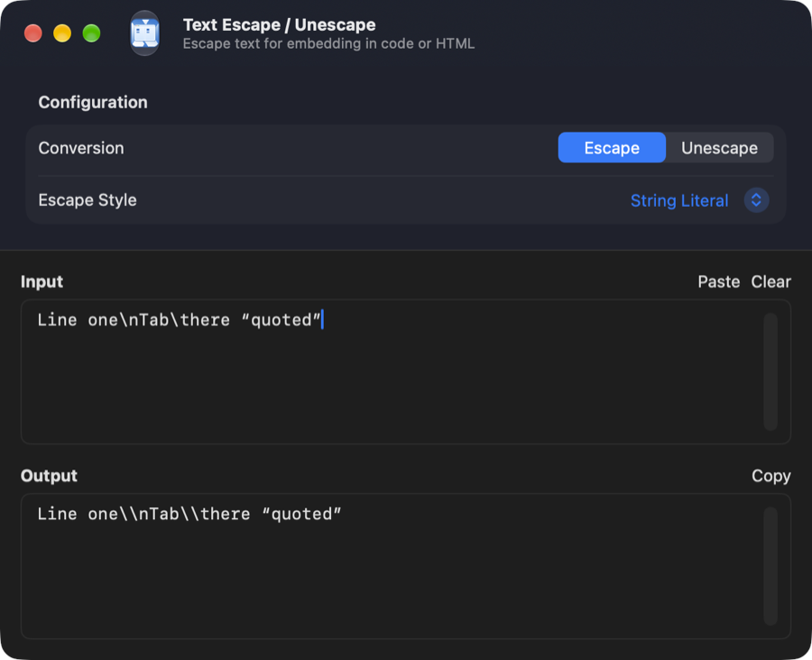The width and height of the screenshot is (812, 660).
Task: Click the Output area scrollbar
Action: click(x=770, y=566)
